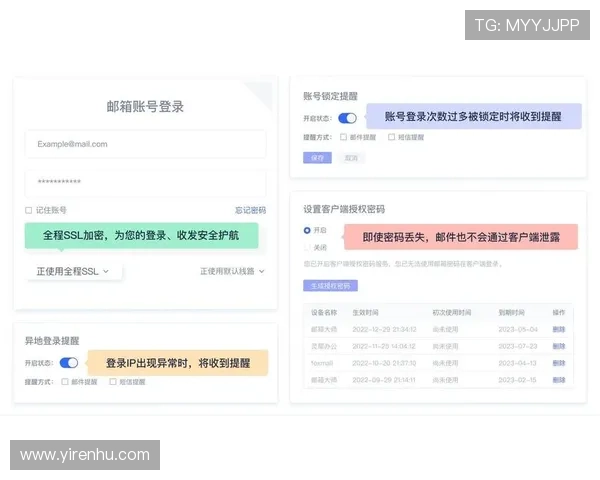The height and width of the screenshot is (480, 600).
Task: Click the 账号锁定提醒 section heading
Action: click(x=330, y=96)
